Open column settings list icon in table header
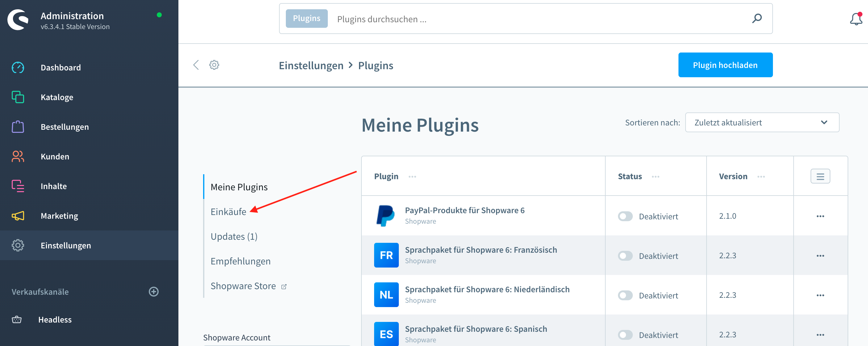The height and width of the screenshot is (346, 868). 820,176
